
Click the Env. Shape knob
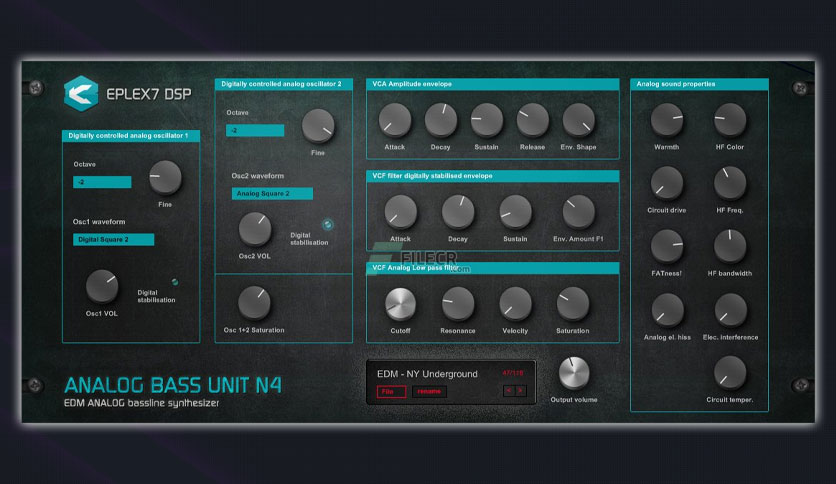[578, 120]
